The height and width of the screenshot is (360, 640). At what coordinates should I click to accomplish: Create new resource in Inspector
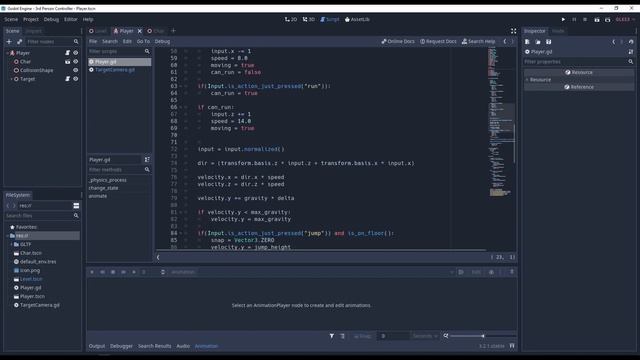pyautogui.click(x=527, y=42)
